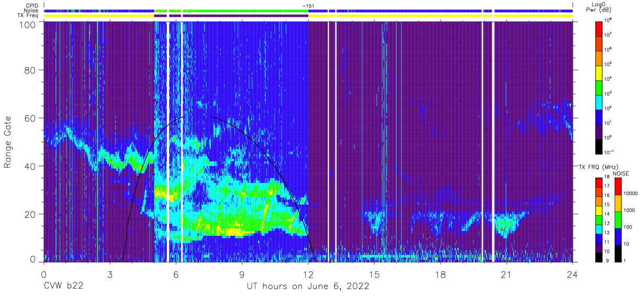Viewport: 644px width, 297px height.
Task: Click the top power colorbar label 10 to the 8
Action: pyautogui.click(x=609, y=20)
